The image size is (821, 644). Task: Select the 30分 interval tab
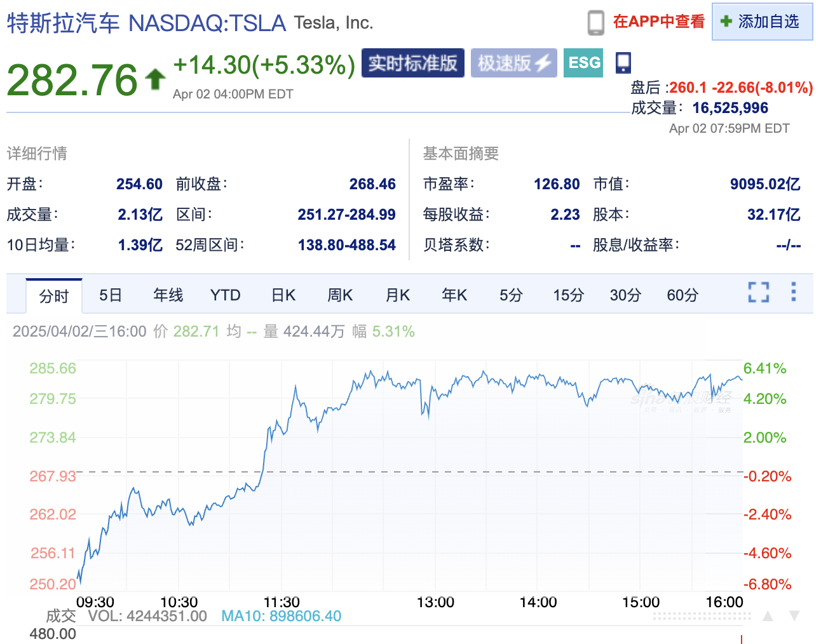pyautogui.click(x=625, y=295)
